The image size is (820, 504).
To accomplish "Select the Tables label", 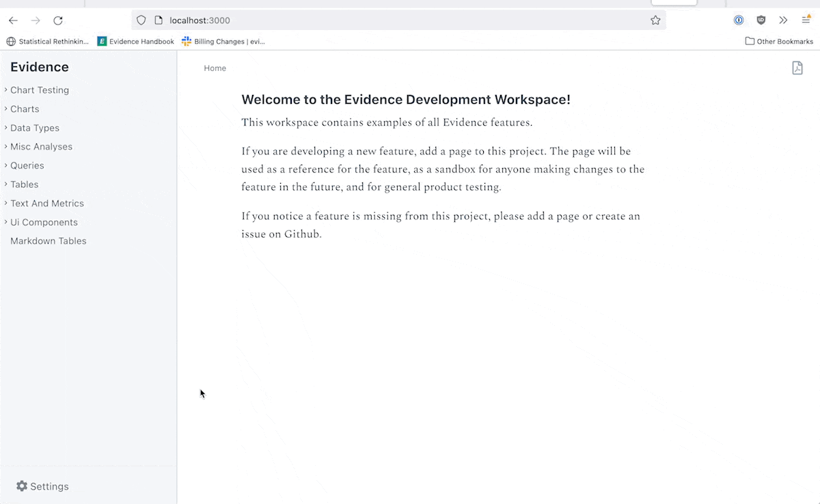I will (x=25, y=184).
